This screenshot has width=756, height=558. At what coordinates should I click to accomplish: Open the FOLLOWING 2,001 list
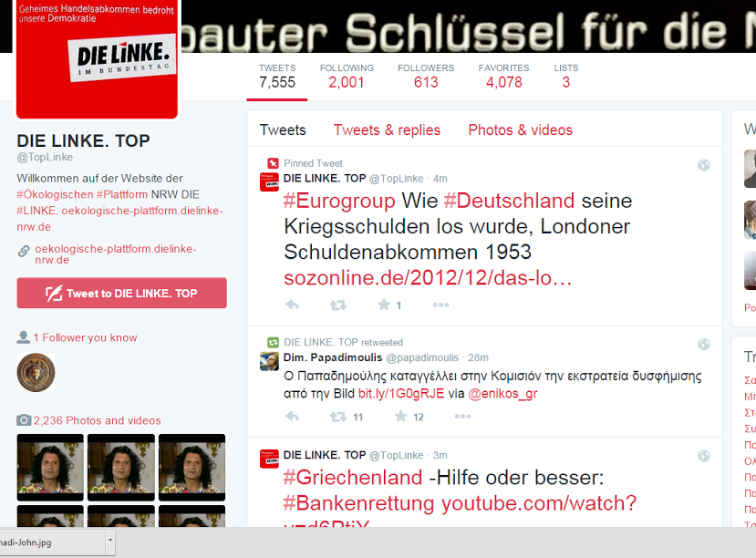tap(347, 77)
